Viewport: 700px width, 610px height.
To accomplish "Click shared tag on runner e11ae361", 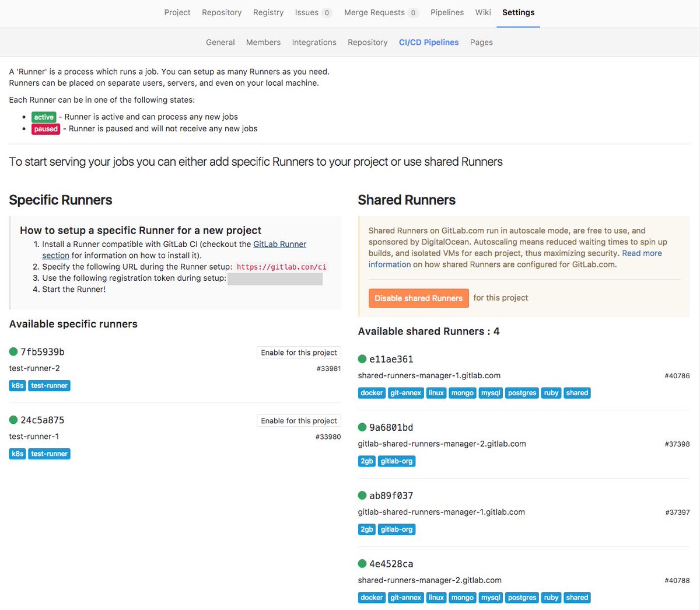I will click(x=577, y=393).
